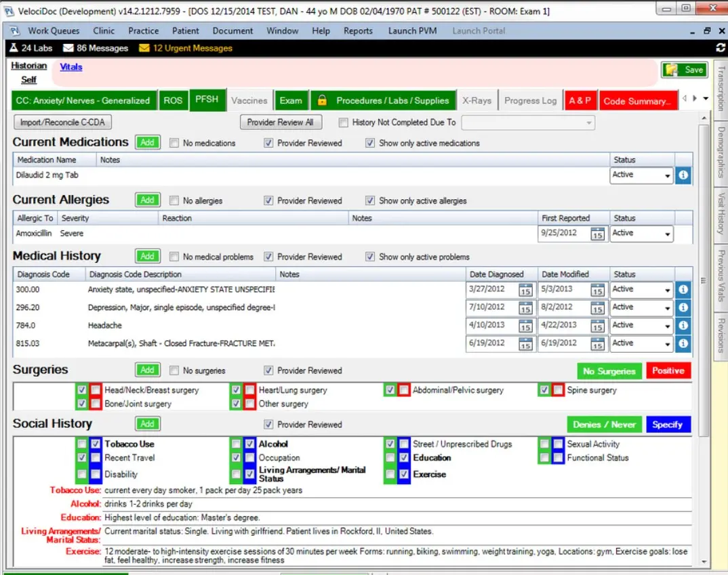This screenshot has height=575, width=728.
Task: Click the Import/Reconcile C-CDA button
Action: pyautogui.click(x=62, y=123)
